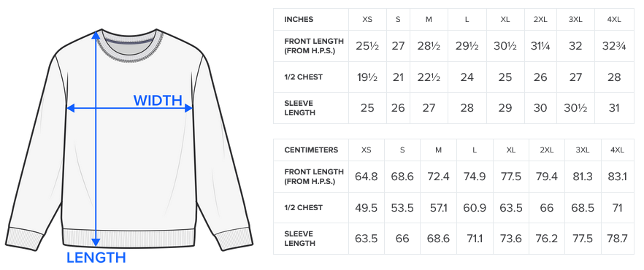Click the 57.1 half chest value
Viewport: 644px width, 270px height.
tap(438, 208)
